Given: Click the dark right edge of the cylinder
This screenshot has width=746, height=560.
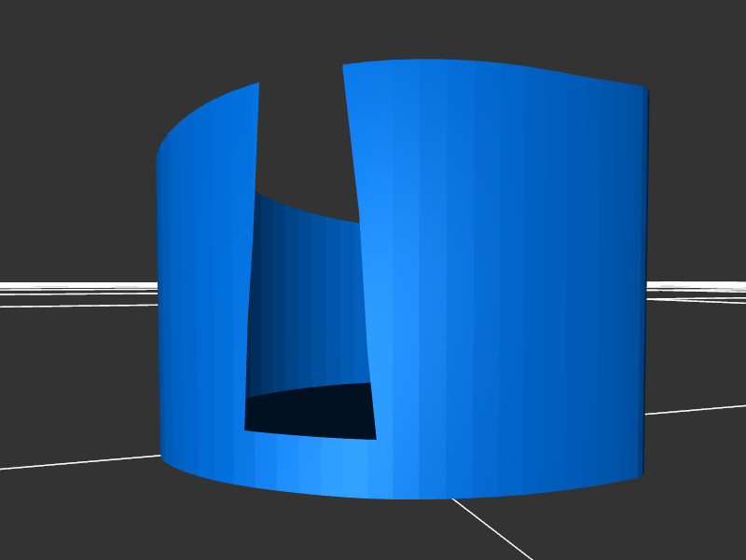Looking at the screenshot, I should [x=644, y=280].
